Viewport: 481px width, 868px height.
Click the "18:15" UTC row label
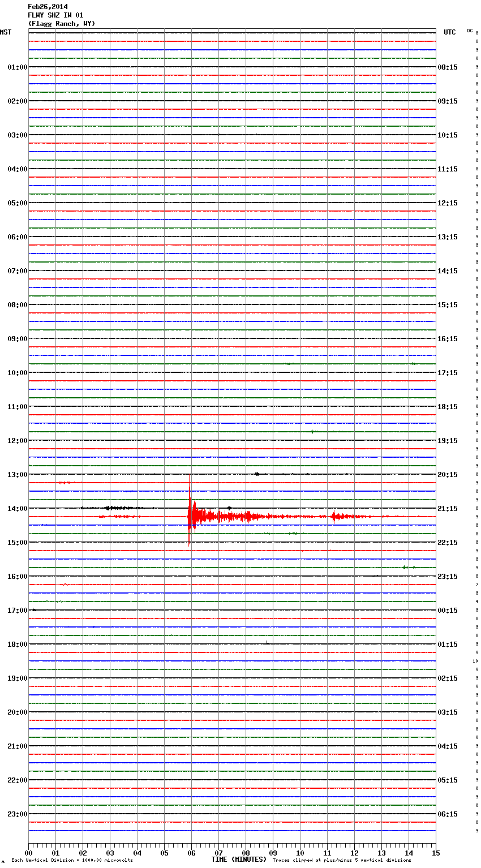tap(448, 407)
